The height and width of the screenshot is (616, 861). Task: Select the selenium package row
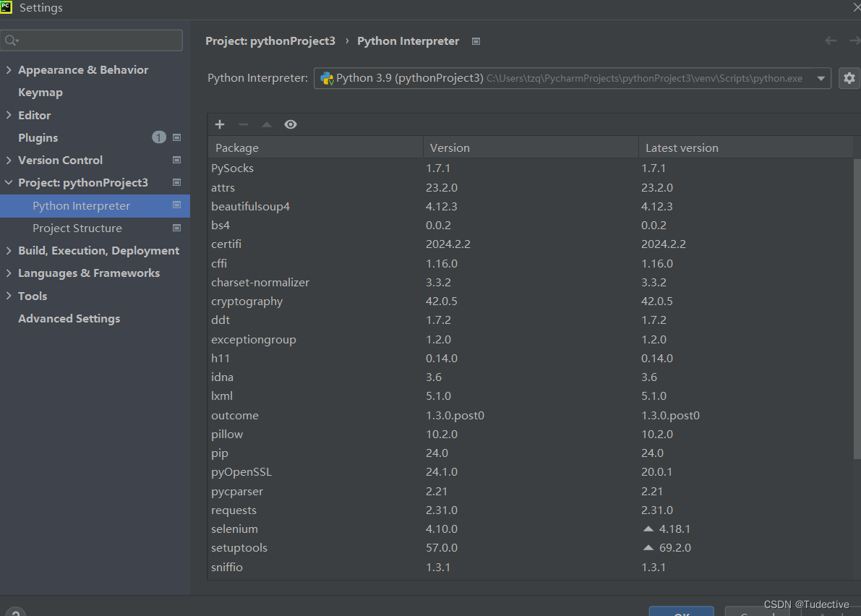click(531, 529)
